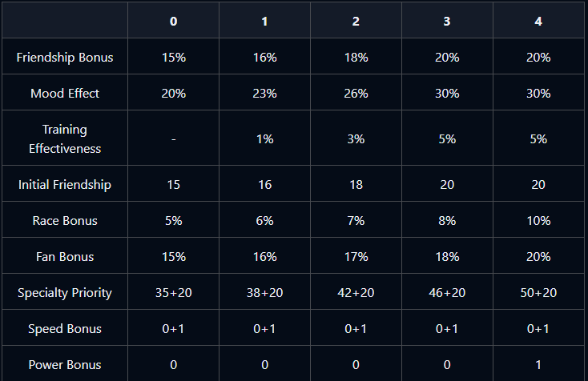Click the dash cell in Training Effectiveness

click(x=173, y=139)
